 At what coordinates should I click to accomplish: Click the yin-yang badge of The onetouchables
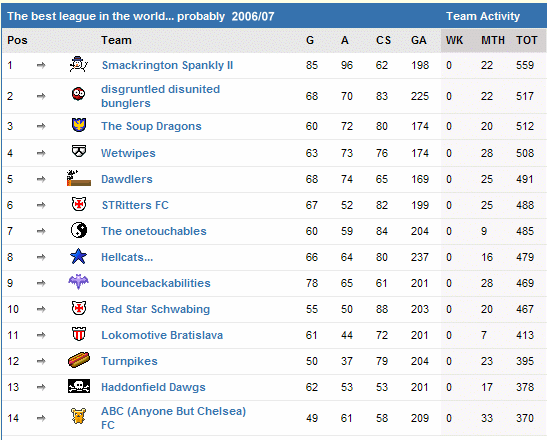pos(79,230)
